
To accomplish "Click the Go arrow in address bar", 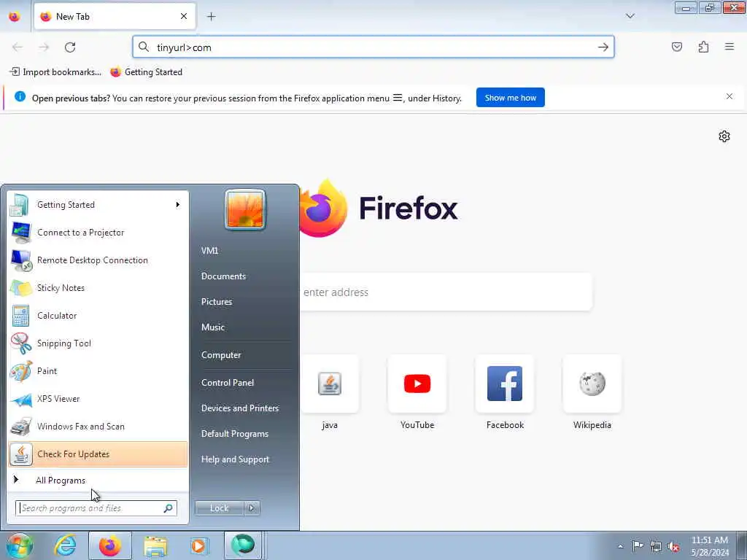I will [x=603, y=47].
